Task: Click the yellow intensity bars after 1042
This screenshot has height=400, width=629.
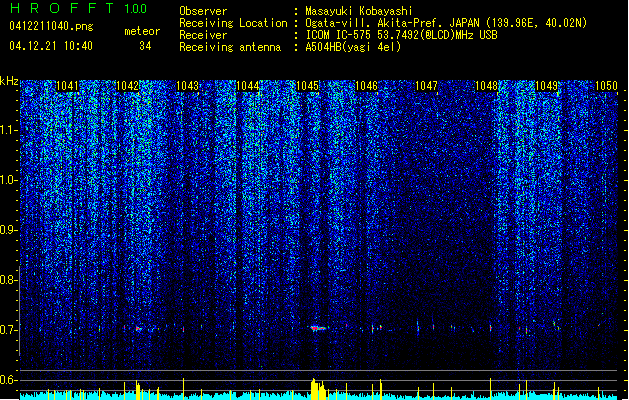Action: click(138, 390)
